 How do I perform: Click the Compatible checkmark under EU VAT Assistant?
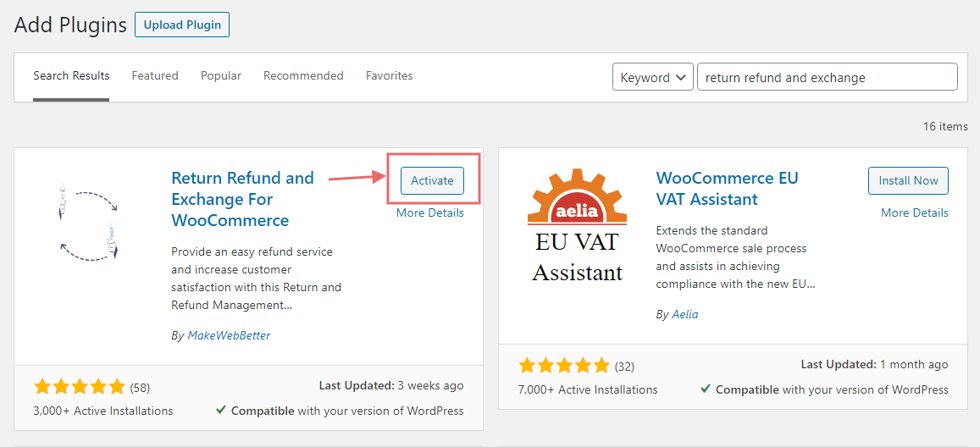pos(705,389)
